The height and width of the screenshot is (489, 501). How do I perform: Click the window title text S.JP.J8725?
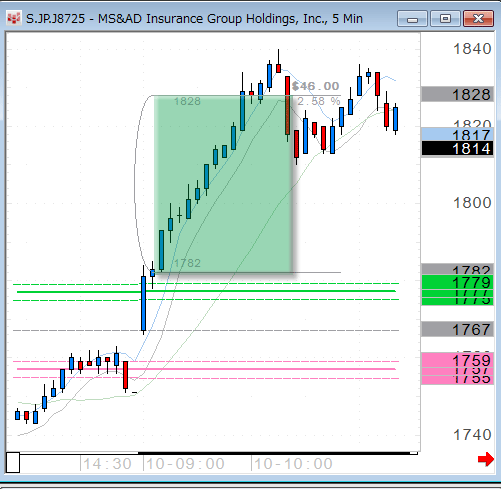(x=55, y=19)
